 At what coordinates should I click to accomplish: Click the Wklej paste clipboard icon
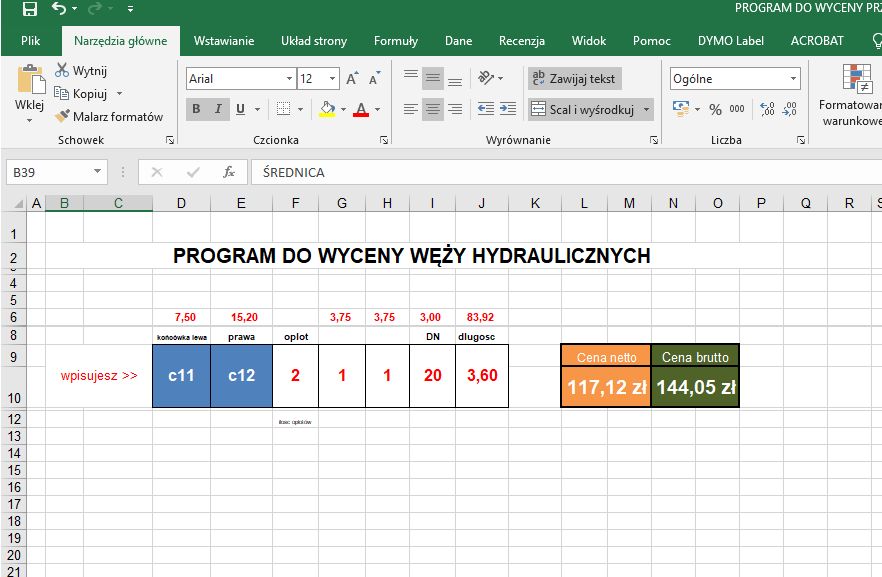(31, 79)
